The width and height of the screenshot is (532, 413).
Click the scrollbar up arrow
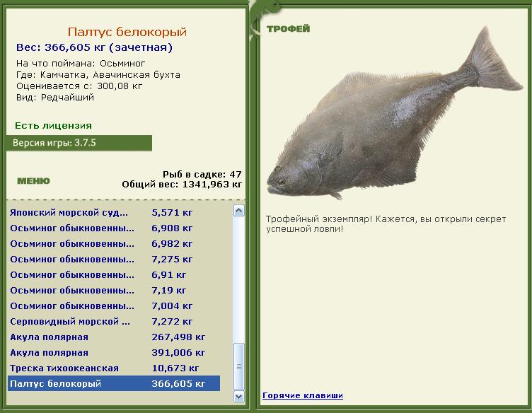239,211
